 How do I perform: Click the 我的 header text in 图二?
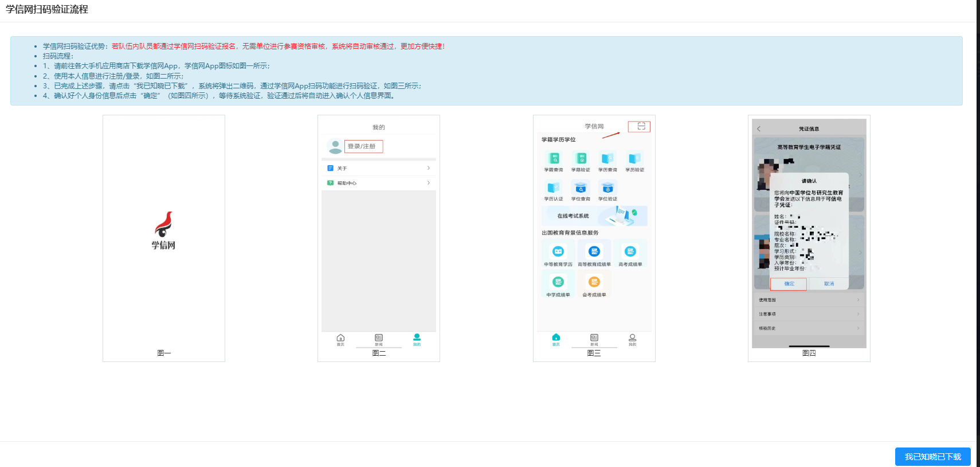379,127
